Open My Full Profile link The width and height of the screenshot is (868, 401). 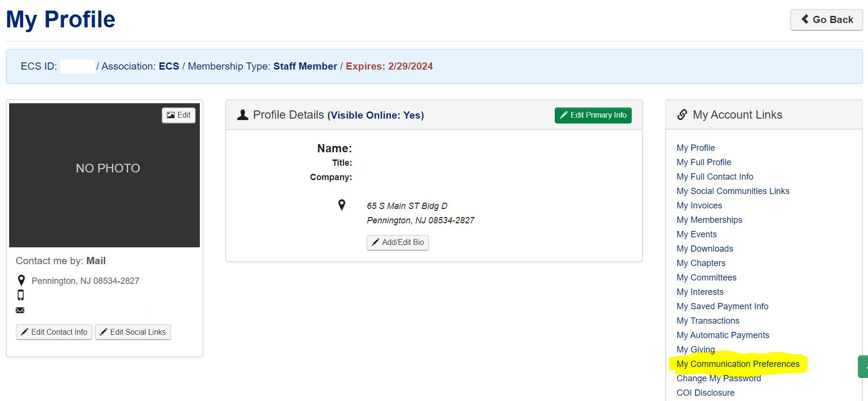point(704,162)
